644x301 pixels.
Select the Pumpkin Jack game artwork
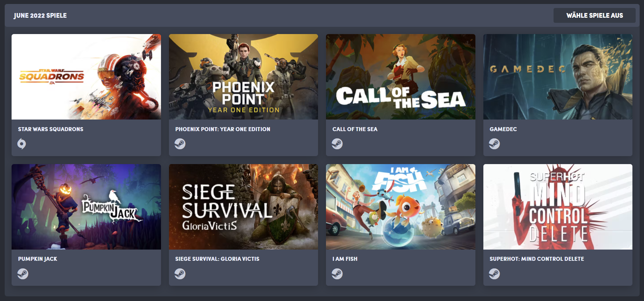click(x=86, y=207)
